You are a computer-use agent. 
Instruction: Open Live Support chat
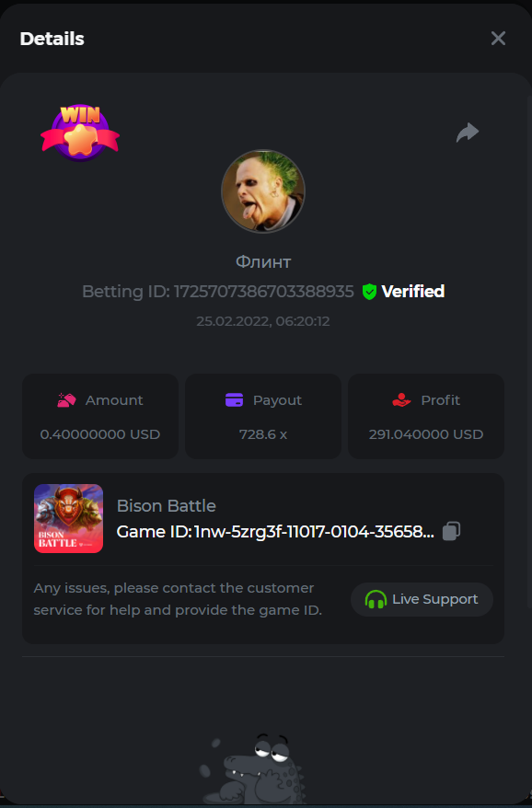pos(422,599)
